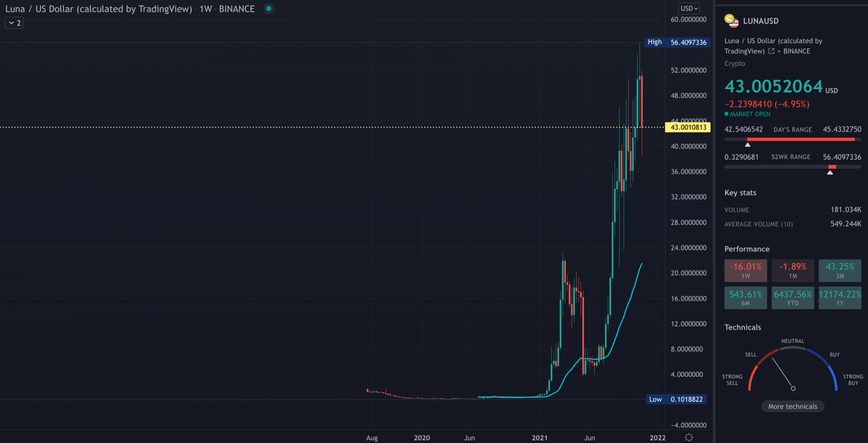Click the yellow 43.0010813 current price label

(688, 128)
